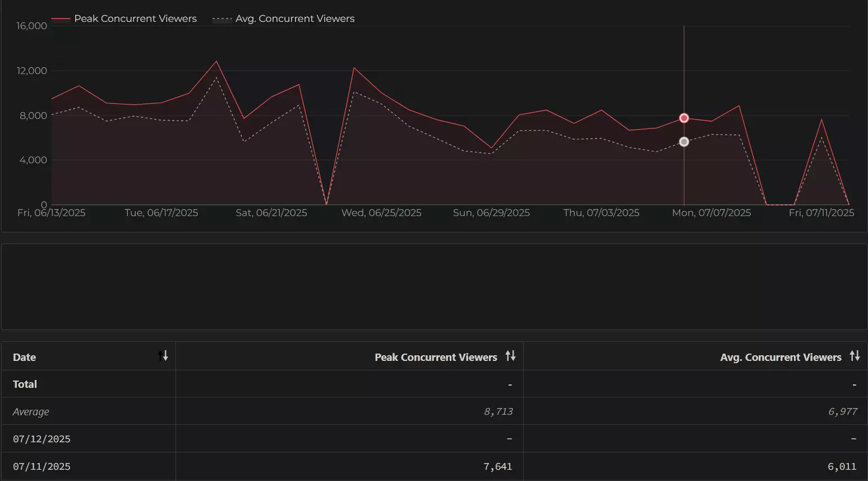
Task: Click the Thu, 07/03/2025 axis label
Action: (x=601, y=213)
